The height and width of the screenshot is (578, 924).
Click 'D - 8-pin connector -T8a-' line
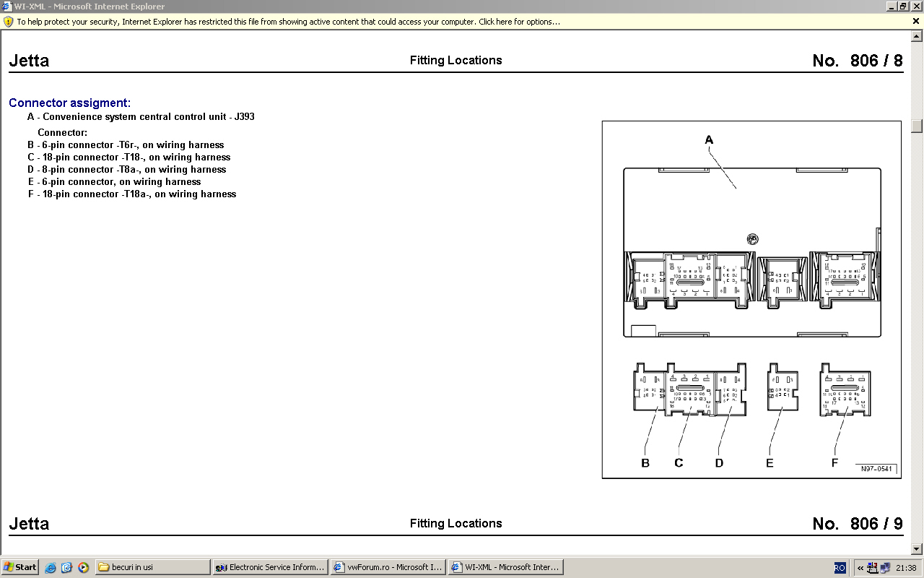click(127, 169)
